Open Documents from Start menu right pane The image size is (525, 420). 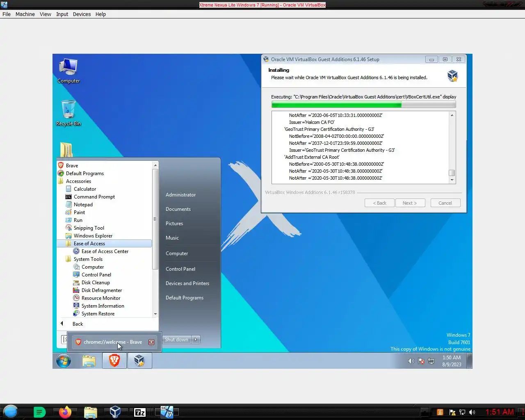click(x=178, y=209)
